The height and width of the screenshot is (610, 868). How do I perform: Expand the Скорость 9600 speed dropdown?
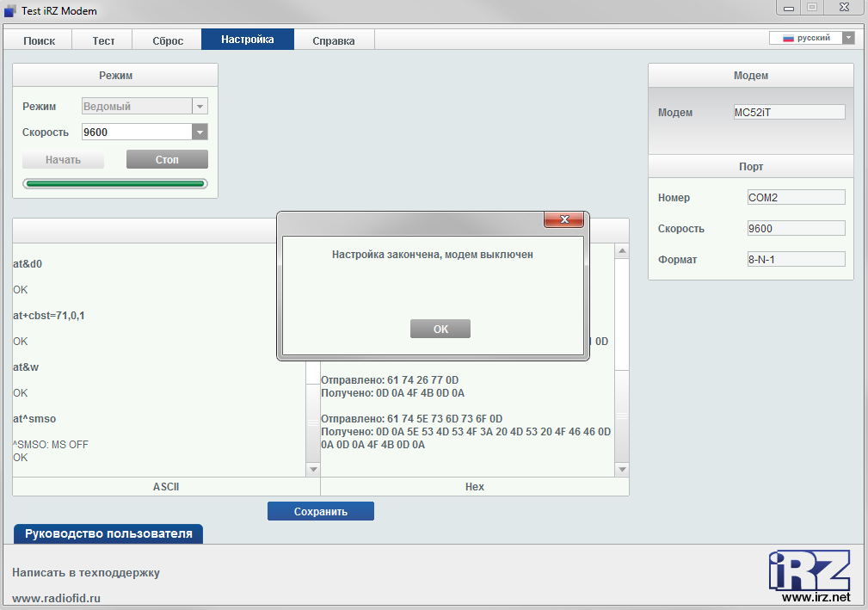(200, 132)
